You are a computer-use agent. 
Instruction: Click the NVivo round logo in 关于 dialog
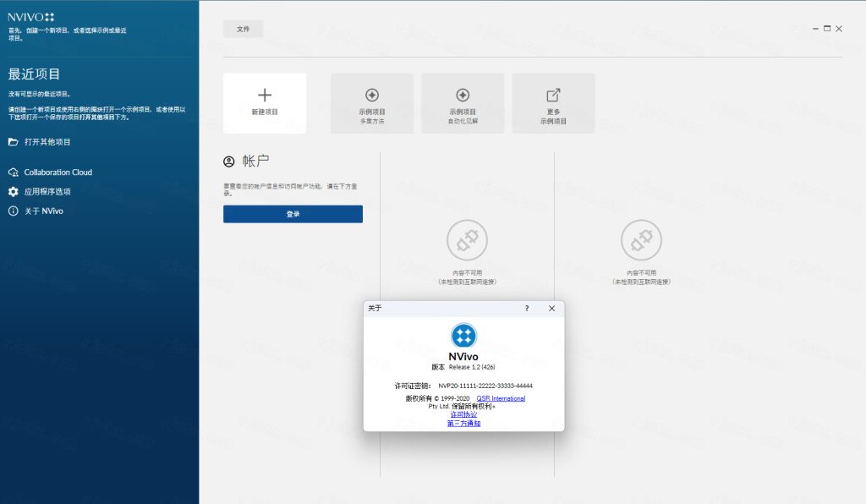[x=463, y=336]
